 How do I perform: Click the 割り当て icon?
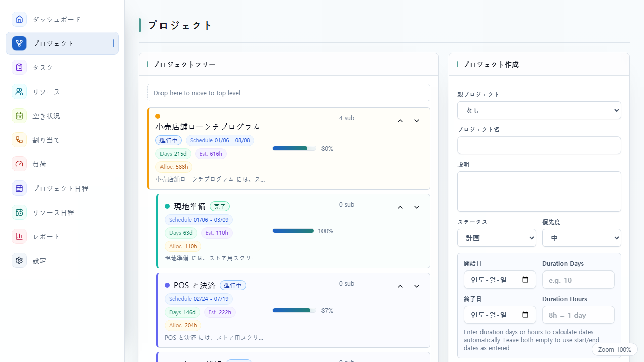click(x=19, y=140)
